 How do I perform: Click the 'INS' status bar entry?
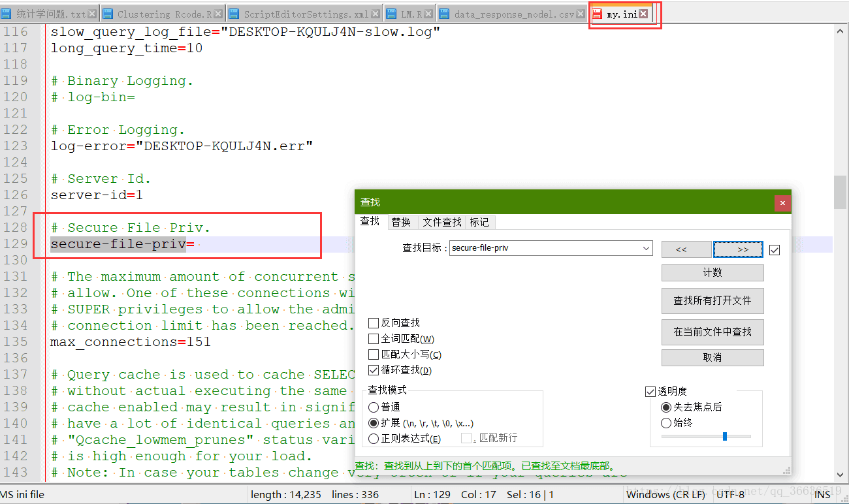pos(822,494)
